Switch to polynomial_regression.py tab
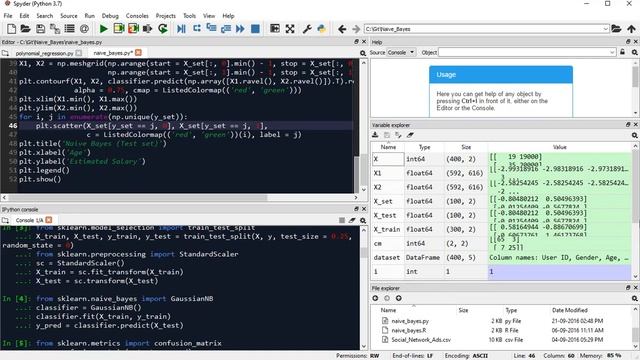640x360 pixels. click(x=44, y=53)
